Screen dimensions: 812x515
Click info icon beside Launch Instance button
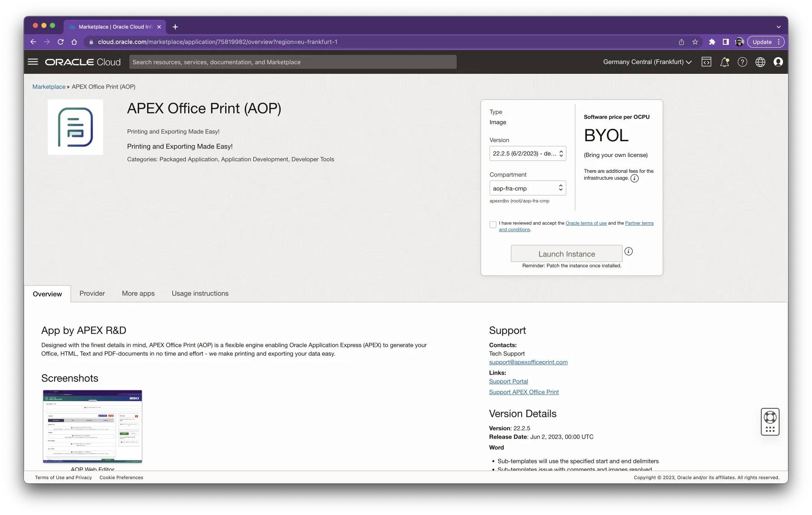tap(629, 251)
